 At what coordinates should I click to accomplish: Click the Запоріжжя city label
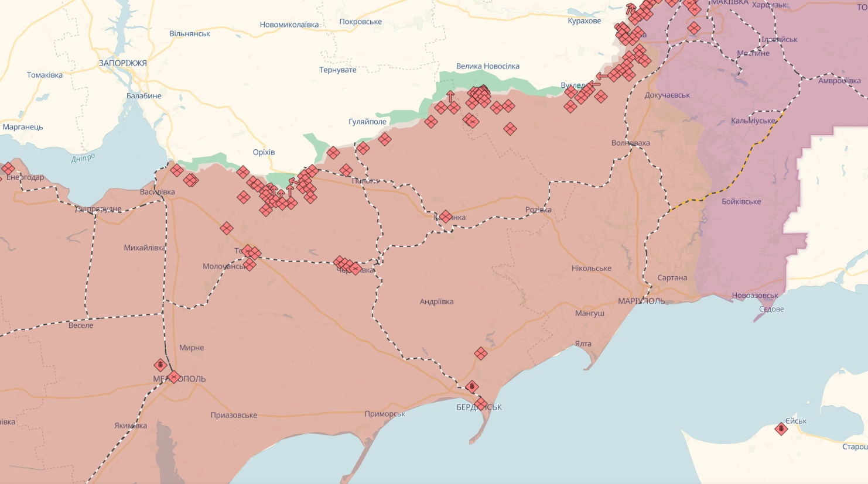(x=123, y=63)
